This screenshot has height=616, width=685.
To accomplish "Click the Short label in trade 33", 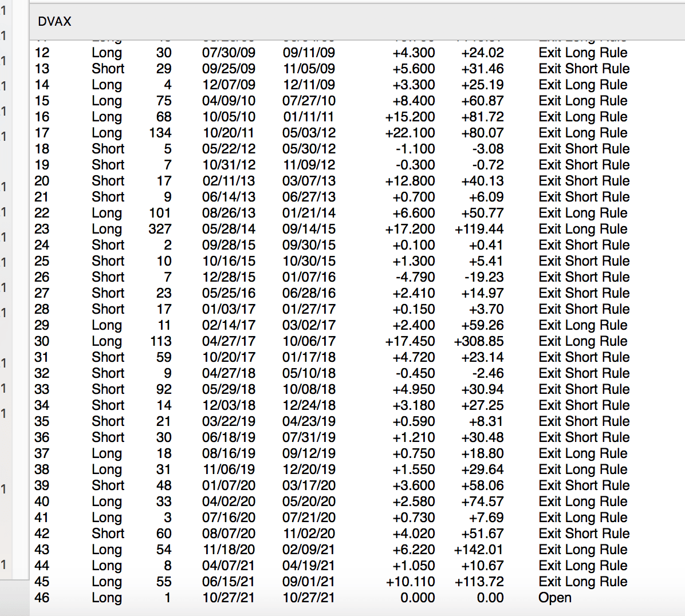I will point(108,389).
